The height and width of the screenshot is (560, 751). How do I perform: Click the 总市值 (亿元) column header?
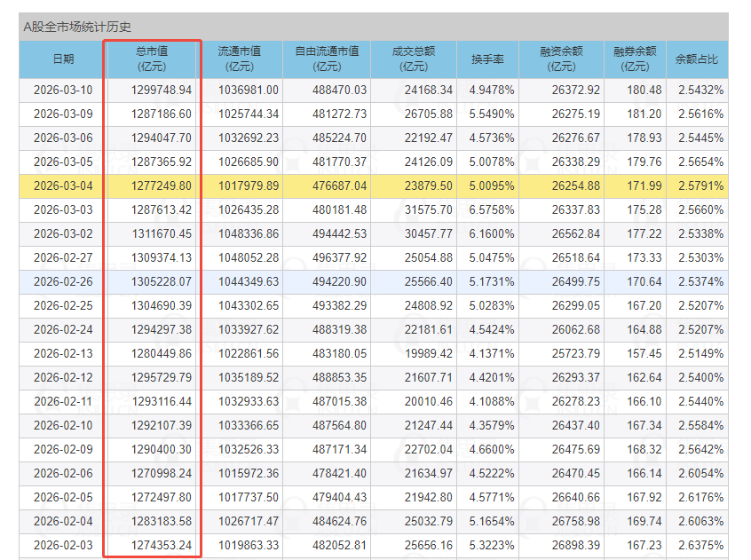point(152,59)
